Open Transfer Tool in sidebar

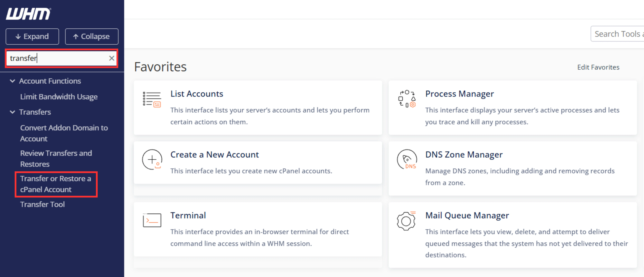[x=43, y=204]
